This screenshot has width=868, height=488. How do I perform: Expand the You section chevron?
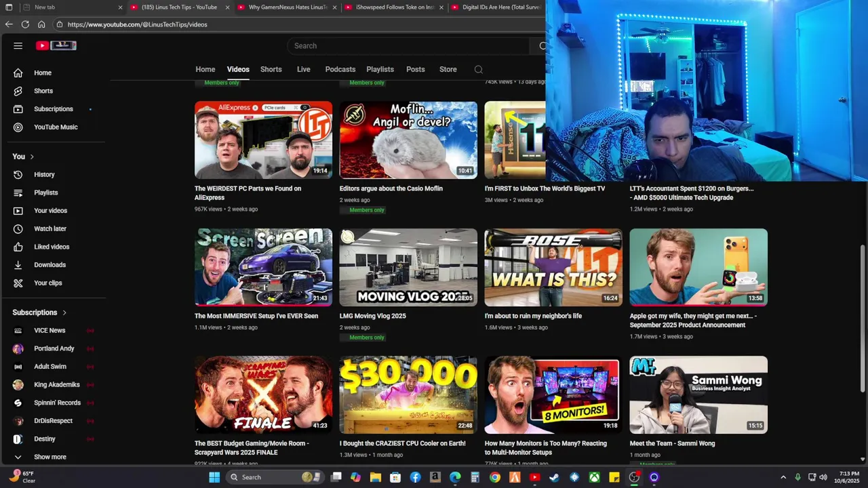click(x=31, y=157)
